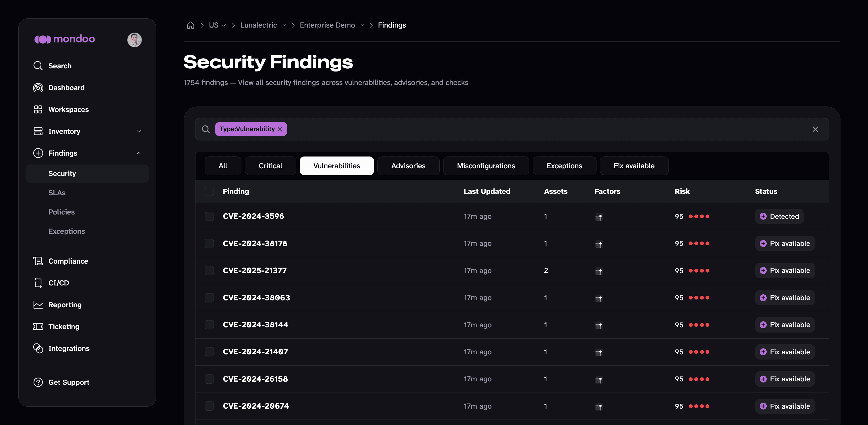This screenshot has height=425, width=868.
Task: Switch to the Critical tab
Action: [x=270, y=166]
